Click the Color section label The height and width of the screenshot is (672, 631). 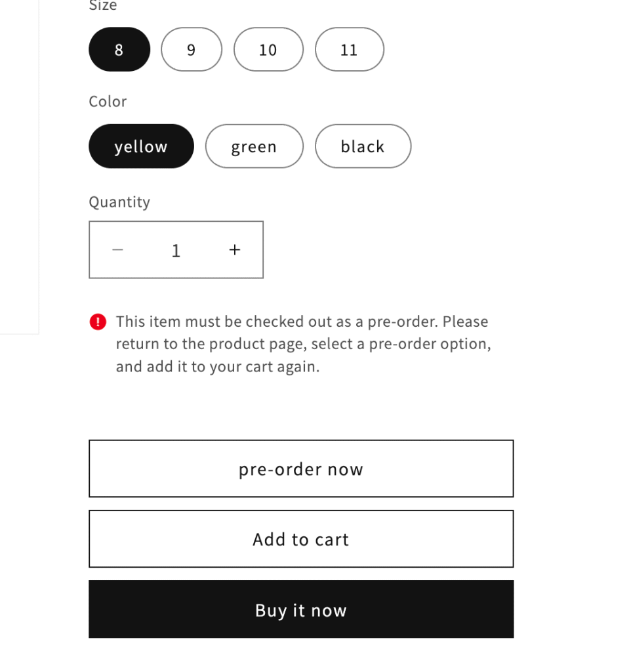coord(108,102)
